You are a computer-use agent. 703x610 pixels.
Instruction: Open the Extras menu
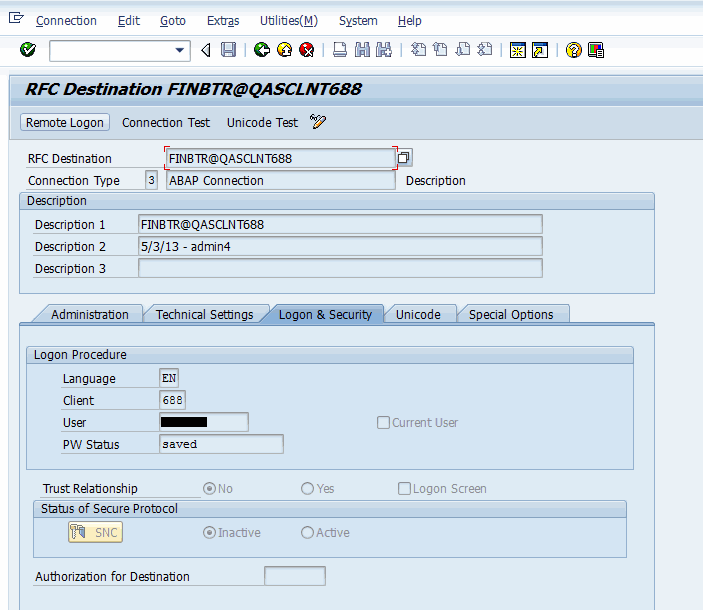[223, 21]
